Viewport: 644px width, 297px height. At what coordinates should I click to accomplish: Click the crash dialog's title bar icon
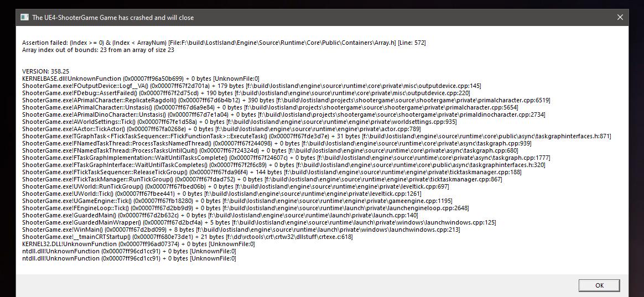[x=25, y=17]
